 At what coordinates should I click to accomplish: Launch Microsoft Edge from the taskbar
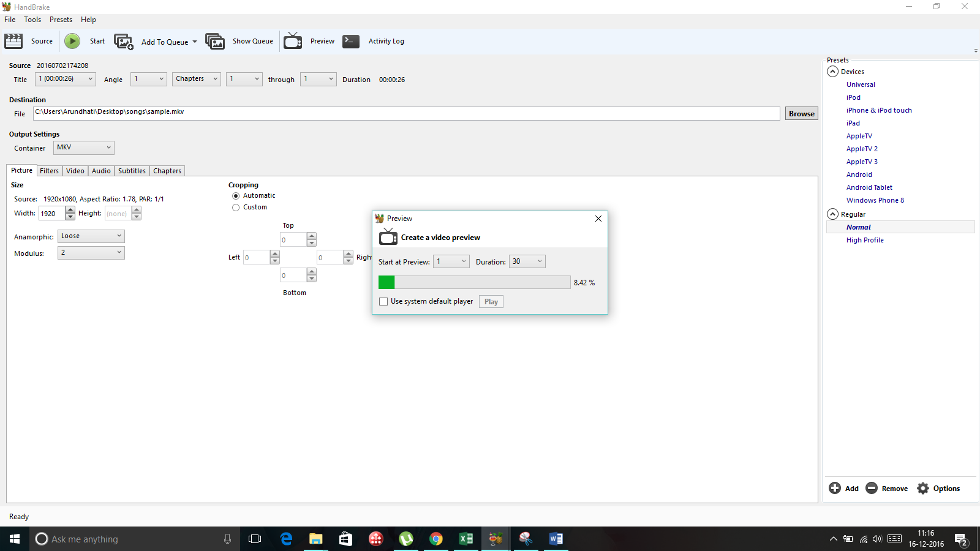[286, 539]
